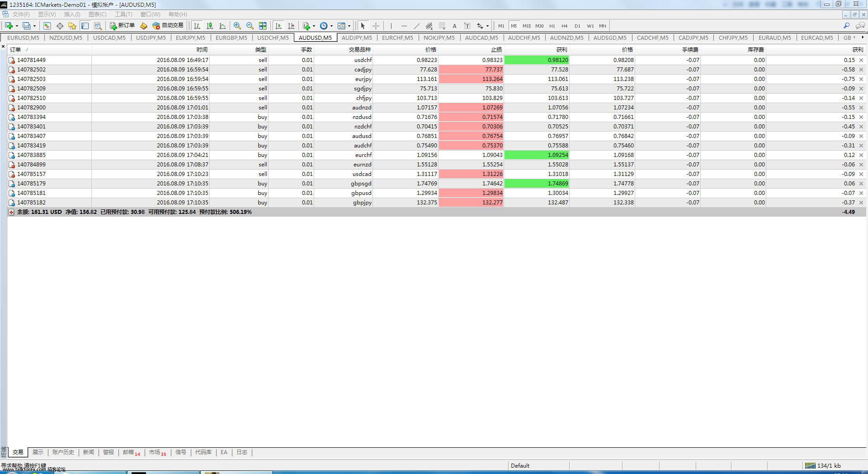
Task: Expand the Indicators dropdown arrow
Action: click(314, 26)
